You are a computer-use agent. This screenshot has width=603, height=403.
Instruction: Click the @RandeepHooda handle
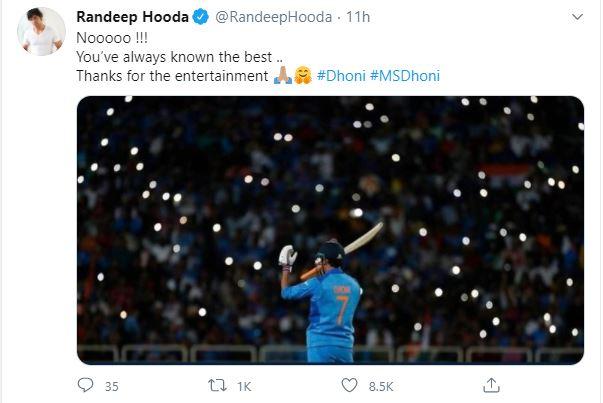click(262, 17)
